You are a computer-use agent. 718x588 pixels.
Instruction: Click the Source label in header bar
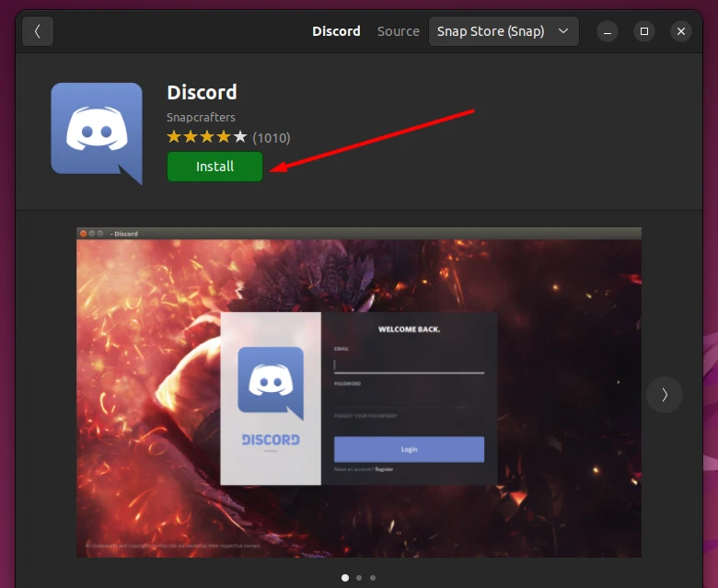click(x=398, y=31)
